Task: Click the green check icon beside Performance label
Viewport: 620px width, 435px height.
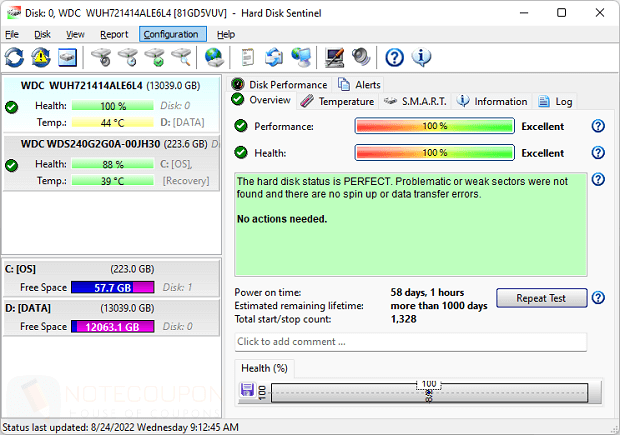Action: [241, 126]
